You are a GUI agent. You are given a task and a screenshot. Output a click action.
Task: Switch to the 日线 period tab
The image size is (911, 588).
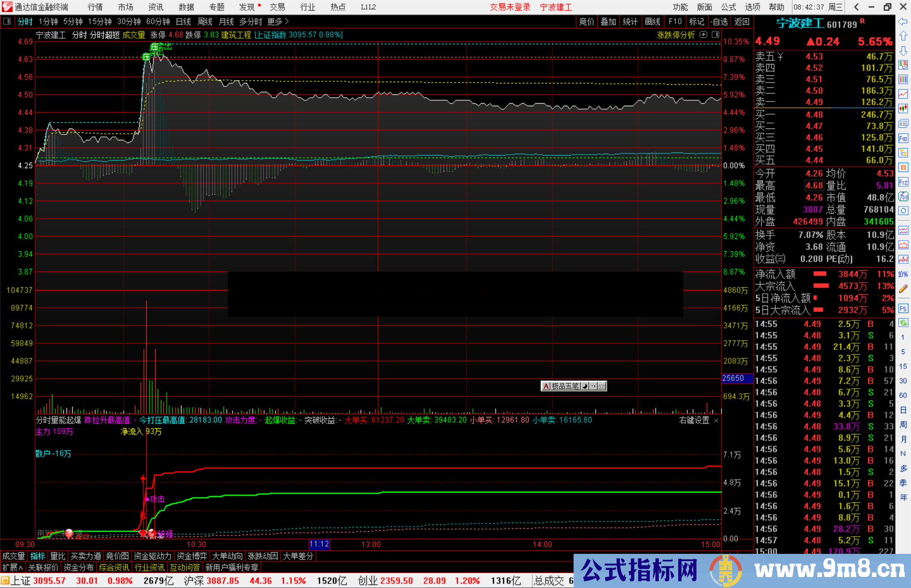183,21
